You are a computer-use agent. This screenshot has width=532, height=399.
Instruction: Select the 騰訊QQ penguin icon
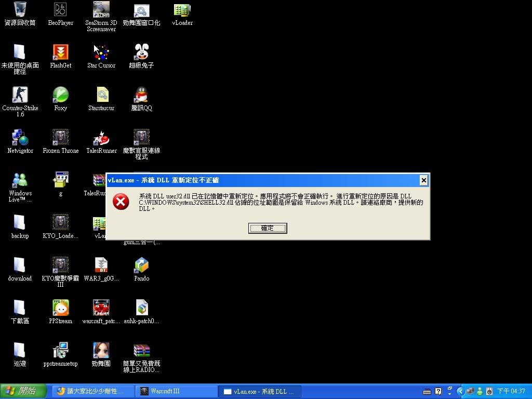pos(141,95)
